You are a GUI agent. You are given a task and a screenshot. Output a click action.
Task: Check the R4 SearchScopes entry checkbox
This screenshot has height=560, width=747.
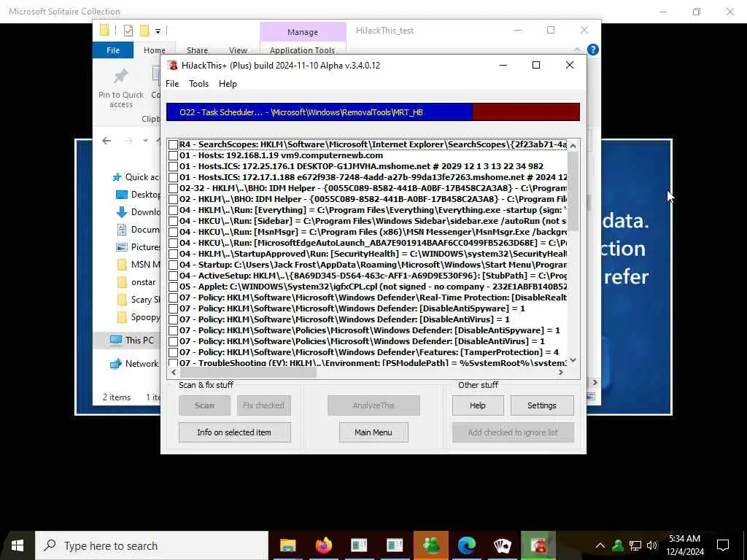coord(173,144)
